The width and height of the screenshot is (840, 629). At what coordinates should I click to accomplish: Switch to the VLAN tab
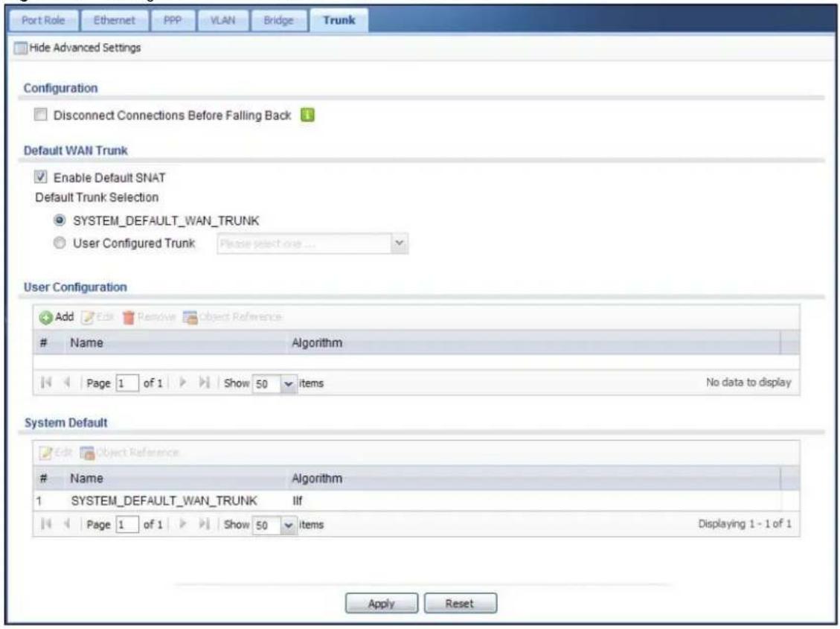pos(222,20)
